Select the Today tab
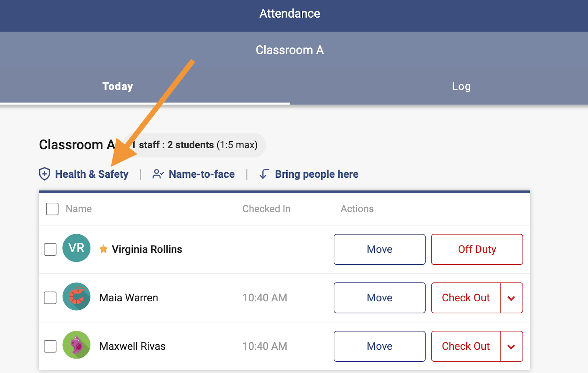The height and width of the screenshot is (373, 588). click(118, 86)
